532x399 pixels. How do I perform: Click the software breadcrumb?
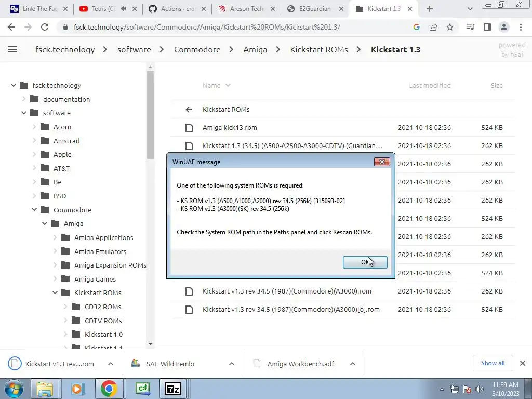pyautogui.click(x=134, y=49)
